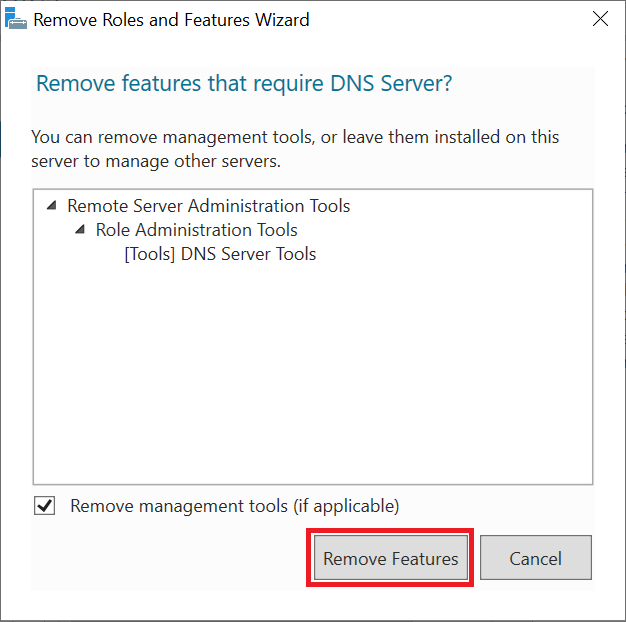
Task: Cancel the feature removal dialog
Action: [x=535, y=558]
